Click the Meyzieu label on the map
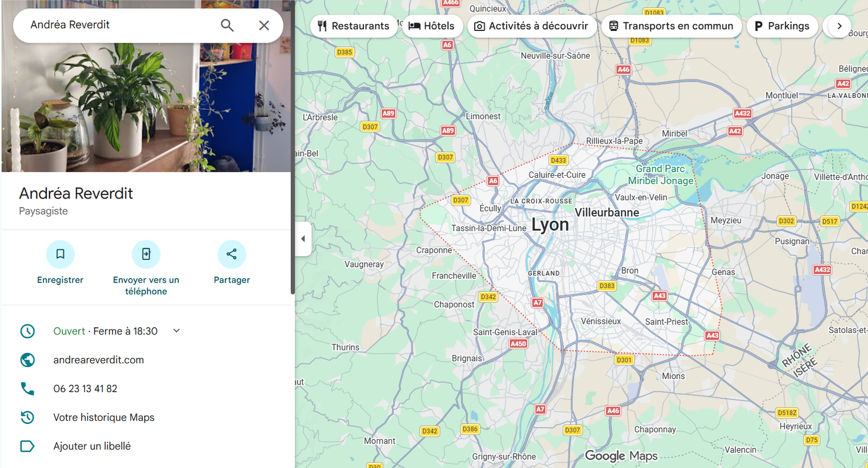The height and width of the screenshot is (468, 868). pos(726,221)
